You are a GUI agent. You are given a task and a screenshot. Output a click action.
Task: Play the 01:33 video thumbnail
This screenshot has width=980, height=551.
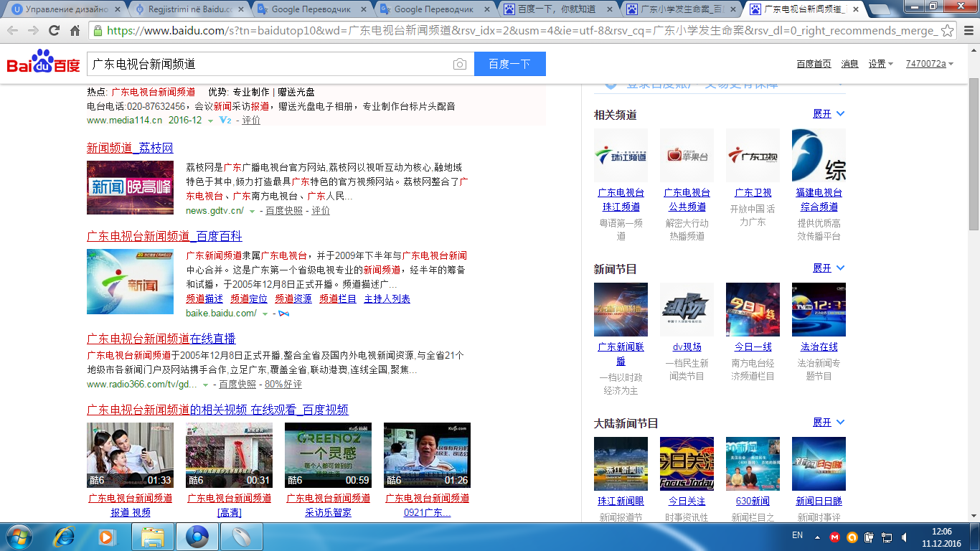coord(130,455)
